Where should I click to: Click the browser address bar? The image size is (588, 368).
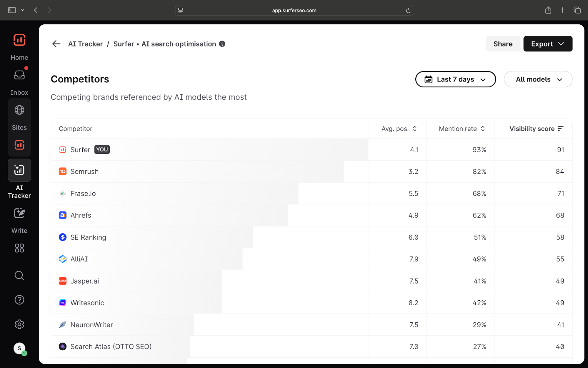coord(294,10)
